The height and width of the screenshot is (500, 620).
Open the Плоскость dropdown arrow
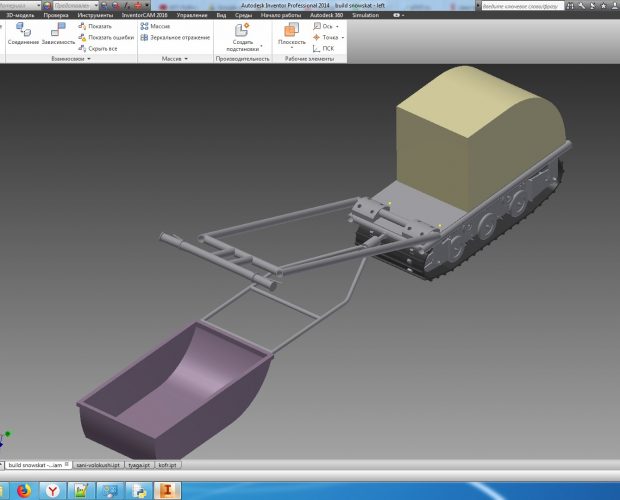[x=292, y=48]
